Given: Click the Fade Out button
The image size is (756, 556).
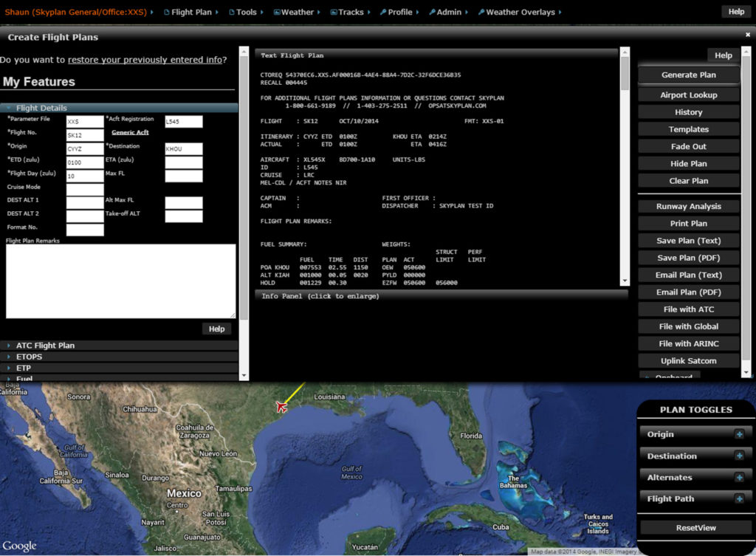Looking at the screenshot, I should (x=689, y=147).
